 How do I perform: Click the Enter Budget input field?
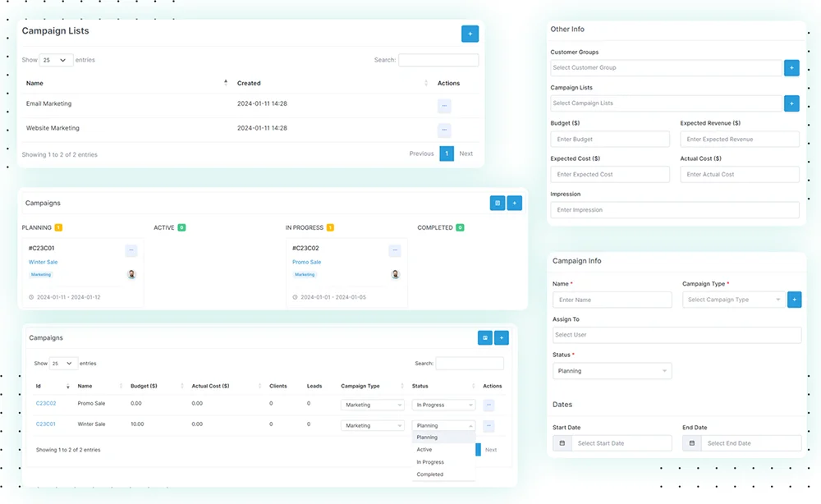point(610,140)
